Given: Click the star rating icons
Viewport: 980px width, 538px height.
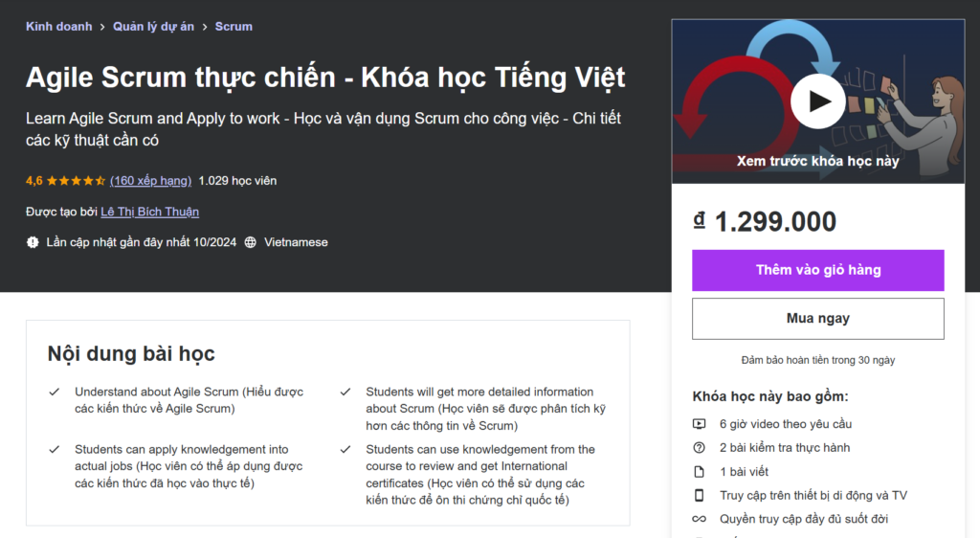Looking at the screenshot, I should (x=76, y=181).
